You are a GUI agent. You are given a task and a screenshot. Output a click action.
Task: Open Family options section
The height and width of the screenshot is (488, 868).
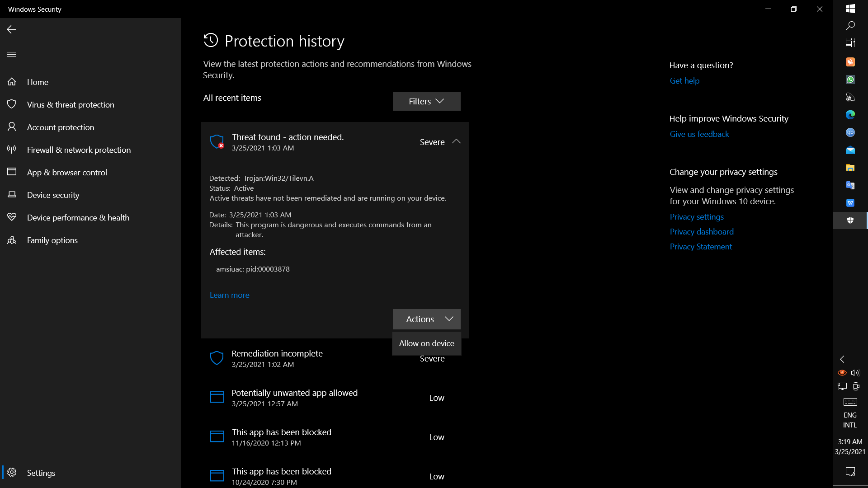90,240
